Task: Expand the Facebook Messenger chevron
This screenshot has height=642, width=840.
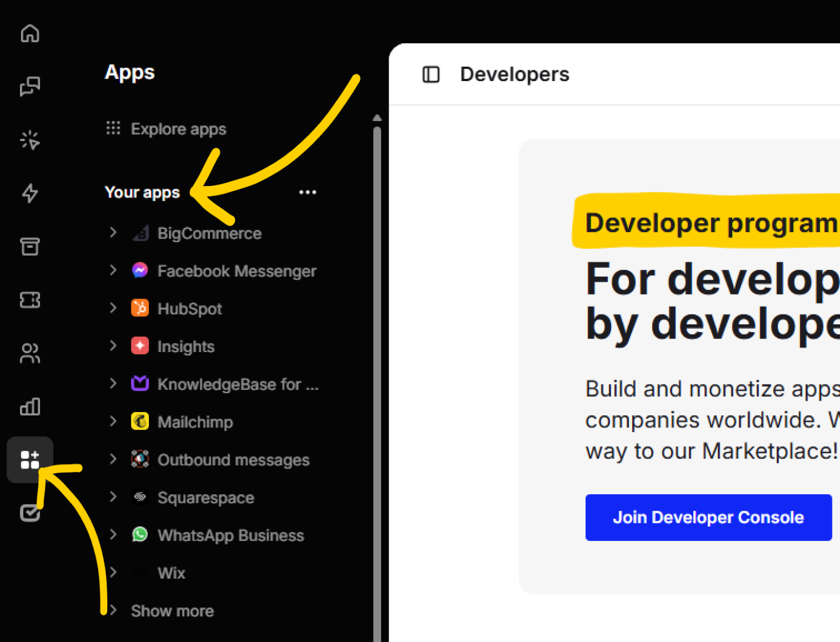Action: pos(113,270)
